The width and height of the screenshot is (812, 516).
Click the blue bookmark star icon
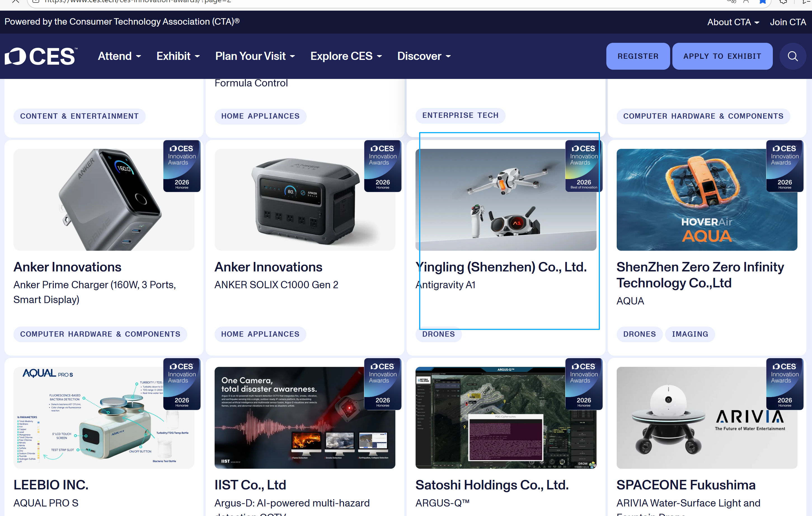pos(762,2)
